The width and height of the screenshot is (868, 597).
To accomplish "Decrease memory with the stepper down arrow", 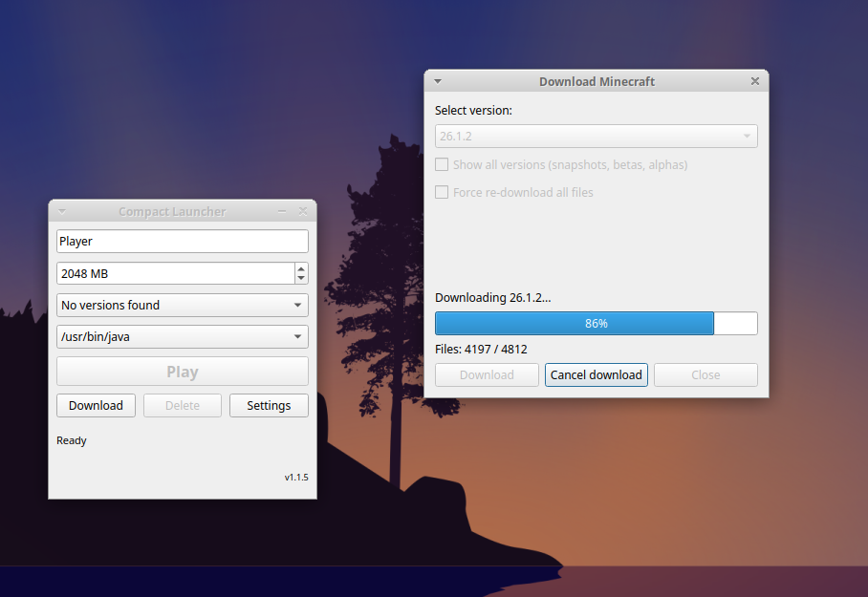I will (x=301, y=278).
